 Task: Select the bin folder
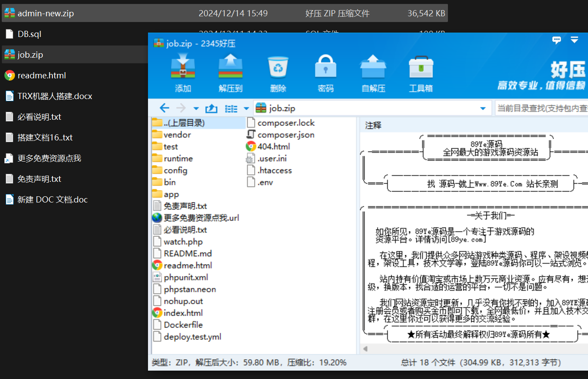click(x=164, y=182)
